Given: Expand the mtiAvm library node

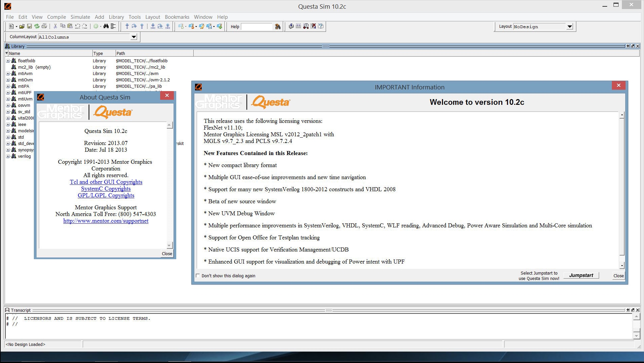Looking at the screenshot, I should tap(8, 74).
